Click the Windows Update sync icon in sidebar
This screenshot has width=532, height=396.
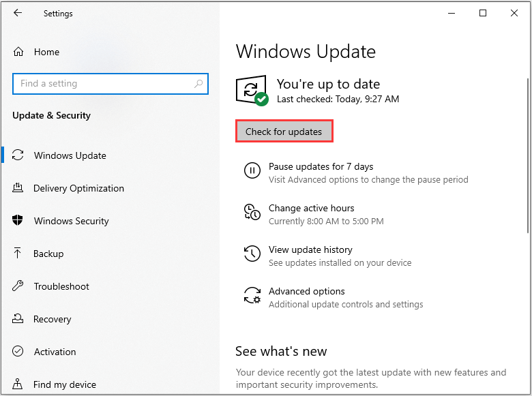click(18, 155)
